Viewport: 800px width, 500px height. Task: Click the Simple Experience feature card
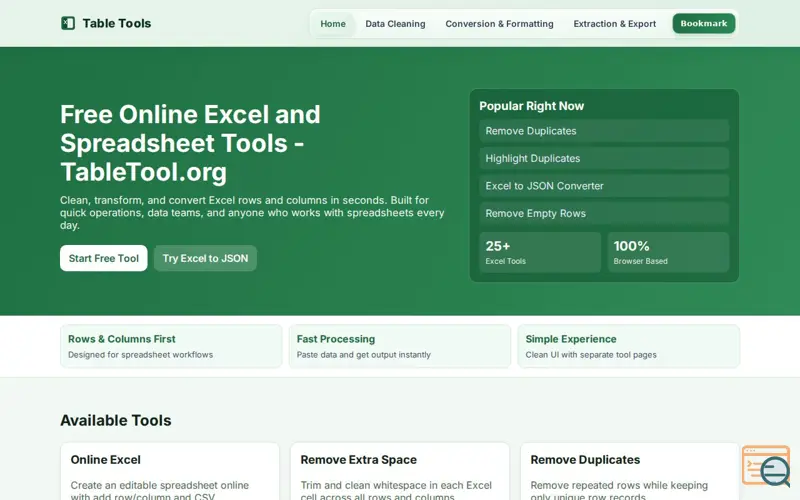pyautogui.click(x=629, y=346)
